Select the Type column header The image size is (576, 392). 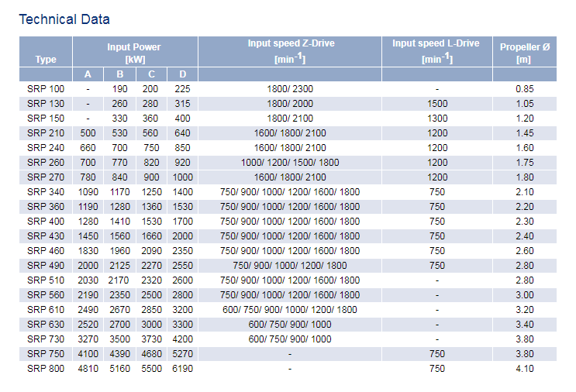pyautogui.click(x=46, y=60)
